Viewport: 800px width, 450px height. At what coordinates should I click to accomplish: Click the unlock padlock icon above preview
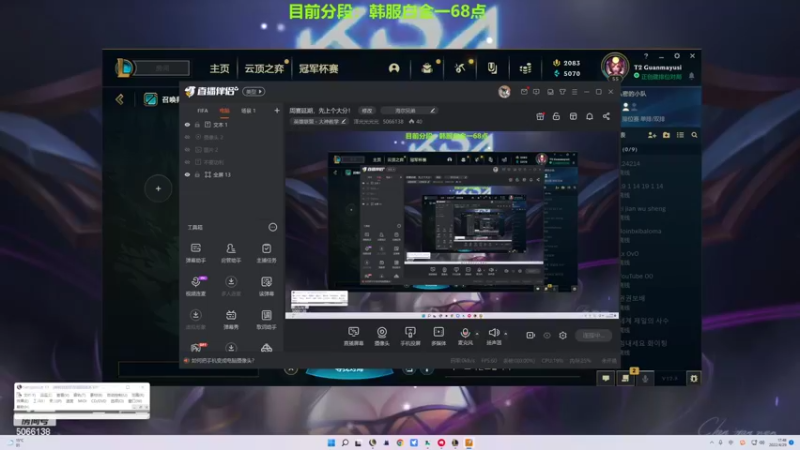pyautogui.click(x=556, y=116)
